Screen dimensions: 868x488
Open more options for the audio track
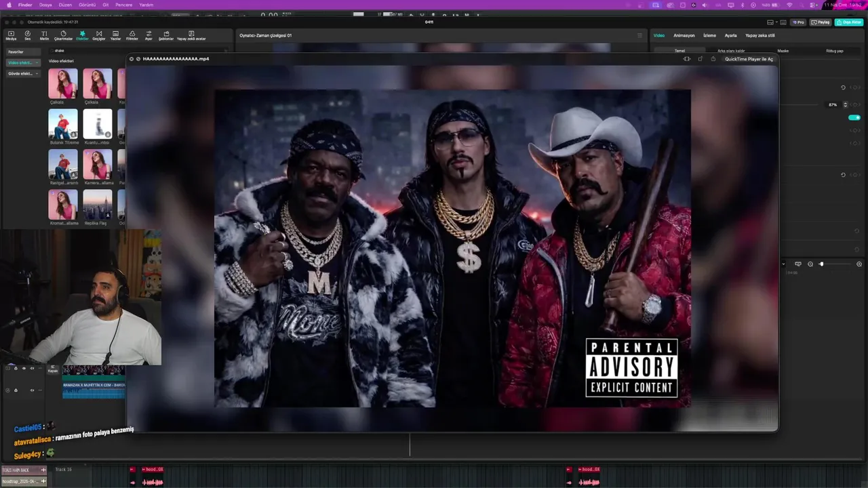point(40,390)
